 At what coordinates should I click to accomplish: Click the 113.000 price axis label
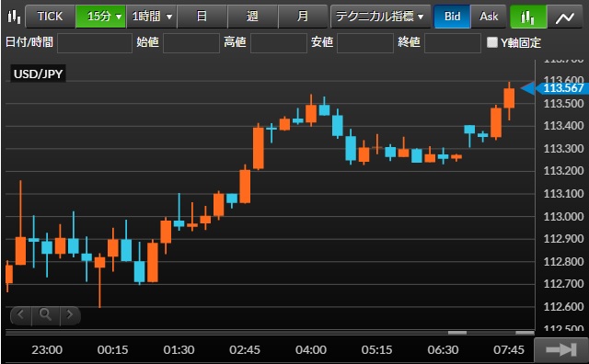(563, 217)
